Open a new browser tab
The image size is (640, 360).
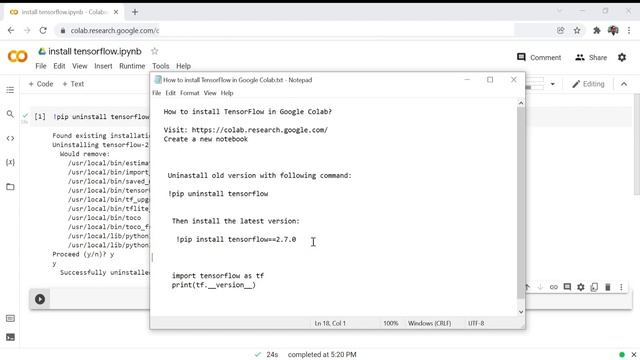tap(135, 12)
